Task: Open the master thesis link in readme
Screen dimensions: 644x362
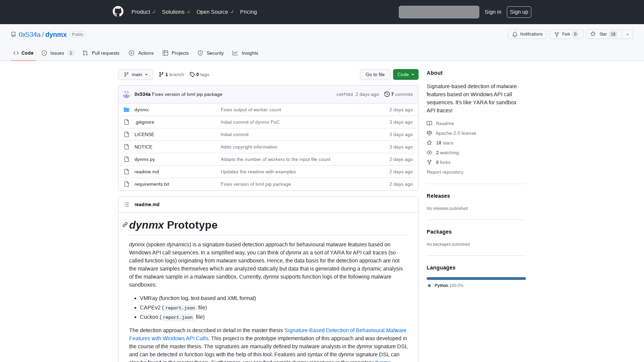Action: tap(345, 330)
